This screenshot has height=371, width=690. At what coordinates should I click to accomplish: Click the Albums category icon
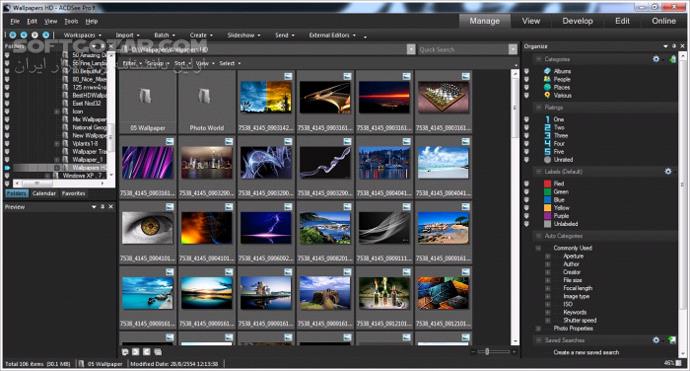[547, 71]
